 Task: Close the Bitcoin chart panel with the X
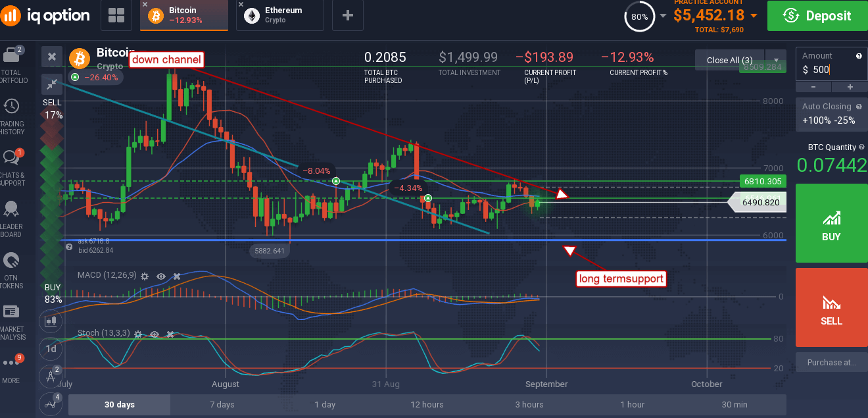(x=52, y=57)
